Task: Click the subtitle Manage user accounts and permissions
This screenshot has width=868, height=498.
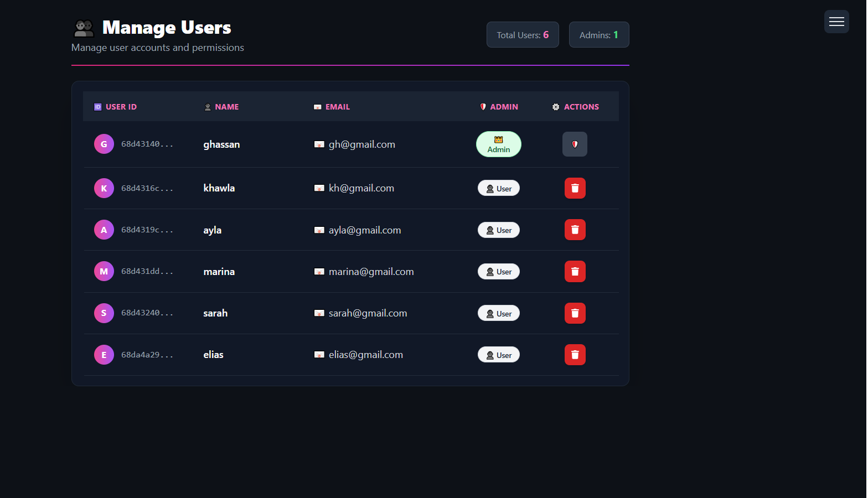Action: (158, 48)
